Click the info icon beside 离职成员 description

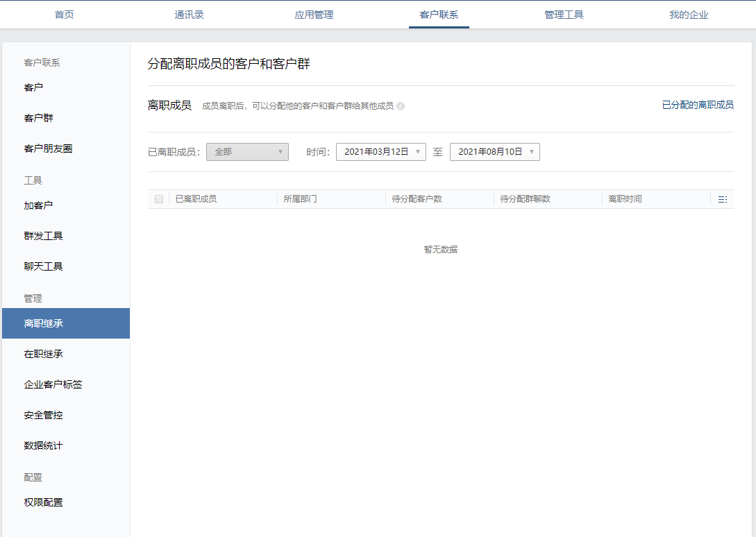401,106
